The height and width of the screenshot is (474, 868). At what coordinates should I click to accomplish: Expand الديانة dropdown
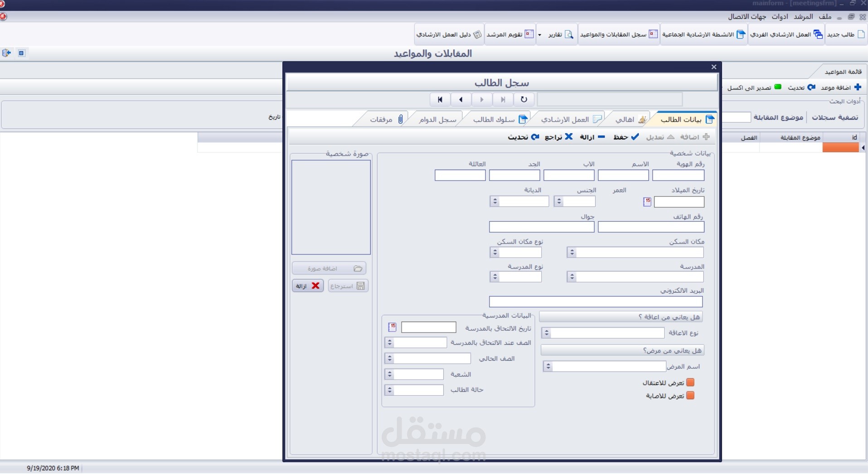click(x=495, y=201)
